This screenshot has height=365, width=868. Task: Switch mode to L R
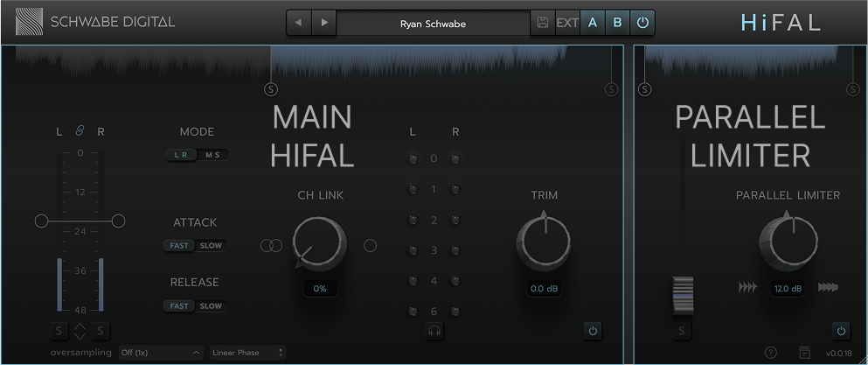[x=181, y=155]
